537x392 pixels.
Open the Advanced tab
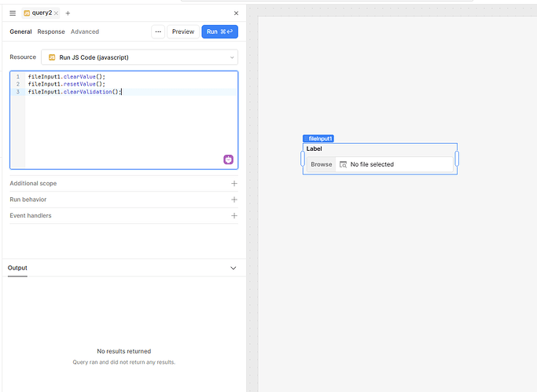(x=85, y=31)
